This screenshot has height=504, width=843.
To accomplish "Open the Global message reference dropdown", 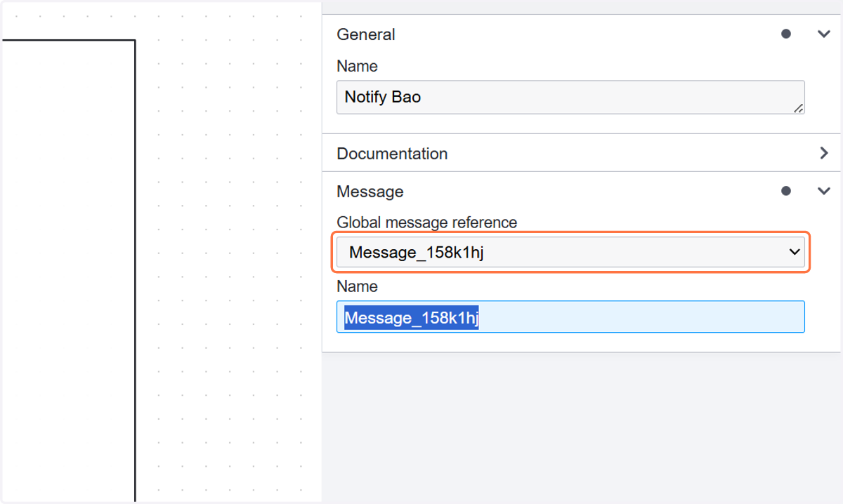I will pyautogui.click(x=570, y=252).
